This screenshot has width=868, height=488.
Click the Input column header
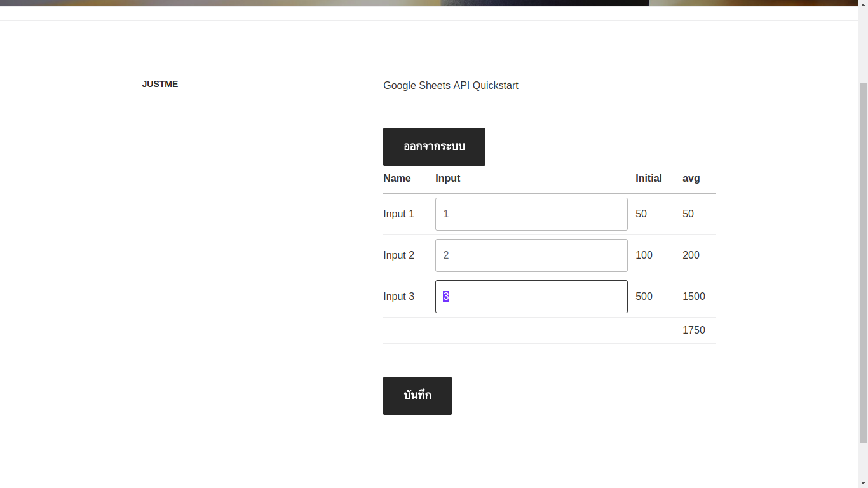[x=447, y=179]
